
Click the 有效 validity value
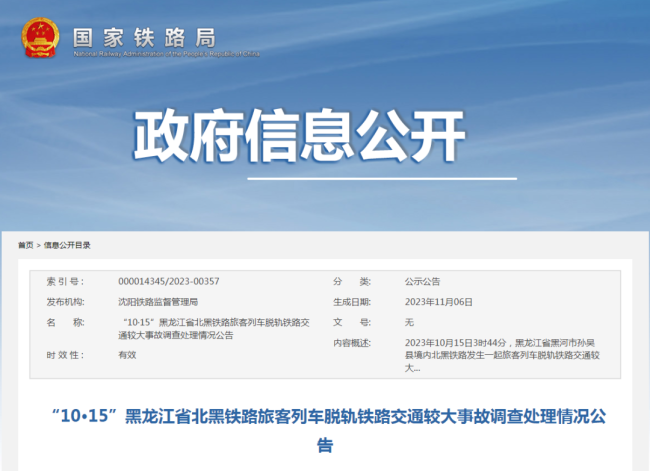point(127,355)
